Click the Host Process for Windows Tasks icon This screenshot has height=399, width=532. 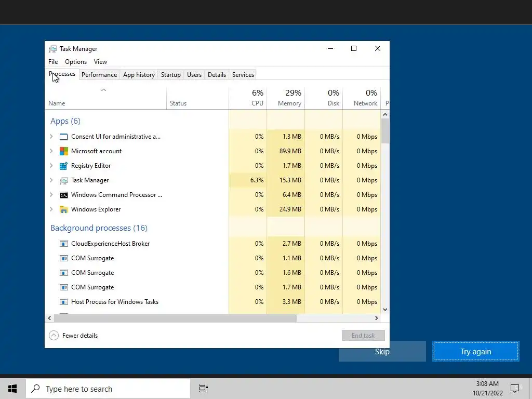coord(64,302)
